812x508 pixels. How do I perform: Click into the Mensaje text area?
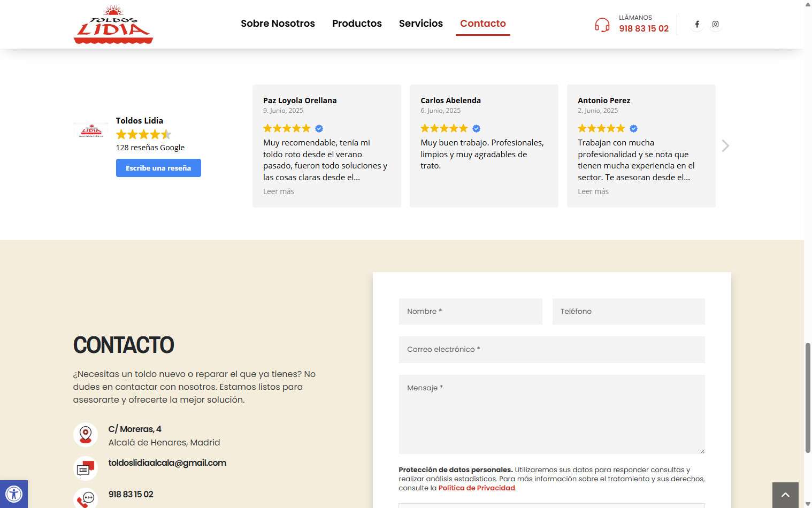(551, 414)
